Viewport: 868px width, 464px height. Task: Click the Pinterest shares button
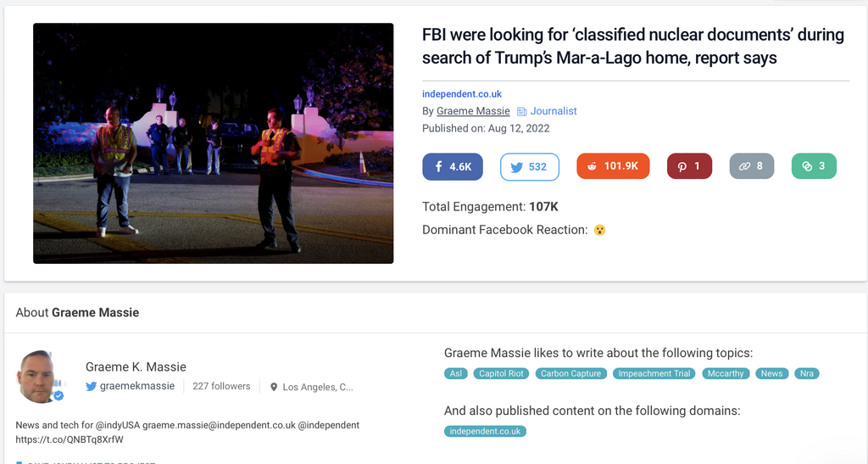click(689, 166)
